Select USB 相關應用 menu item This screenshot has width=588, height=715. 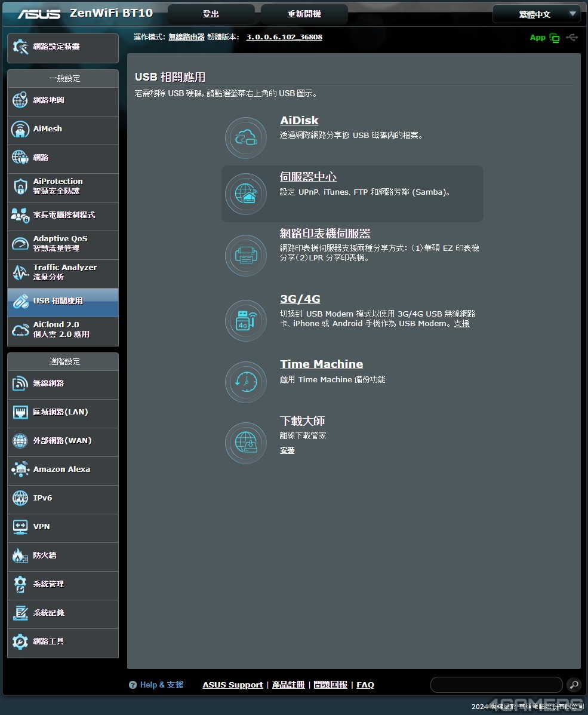point(63,302)
